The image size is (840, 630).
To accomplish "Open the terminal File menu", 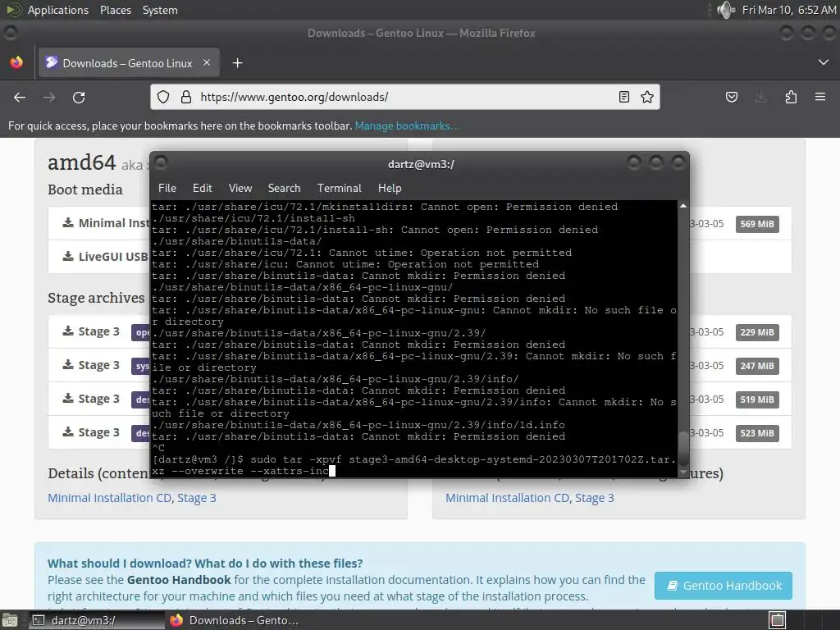I will (167, 188).
